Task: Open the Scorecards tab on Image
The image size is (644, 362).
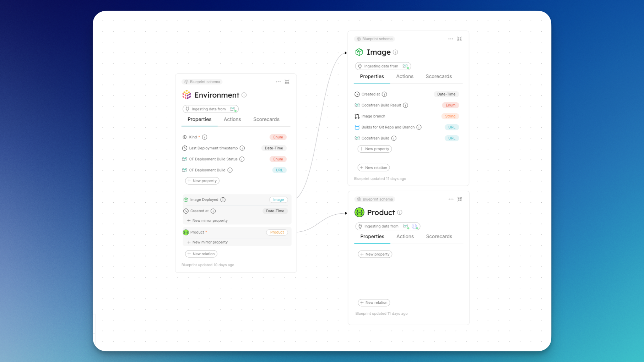Action: click(439, 76)
